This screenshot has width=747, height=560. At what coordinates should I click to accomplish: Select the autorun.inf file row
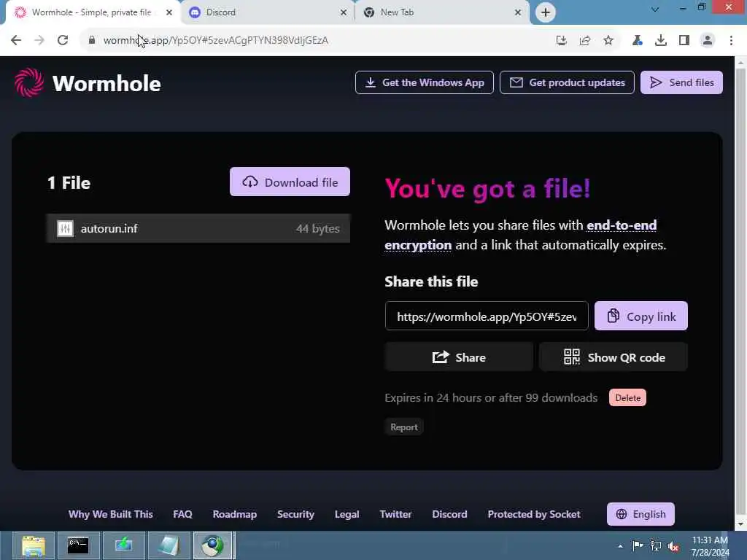point(198,228)
